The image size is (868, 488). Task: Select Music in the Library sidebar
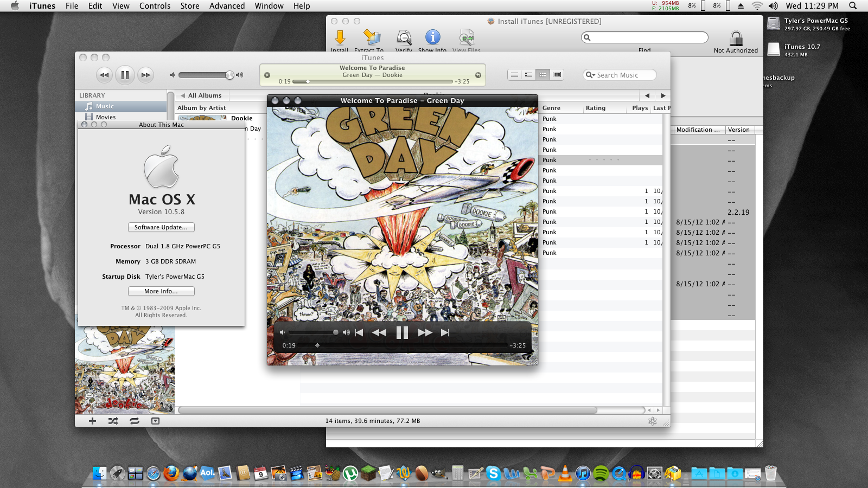(x=121, y=106)
